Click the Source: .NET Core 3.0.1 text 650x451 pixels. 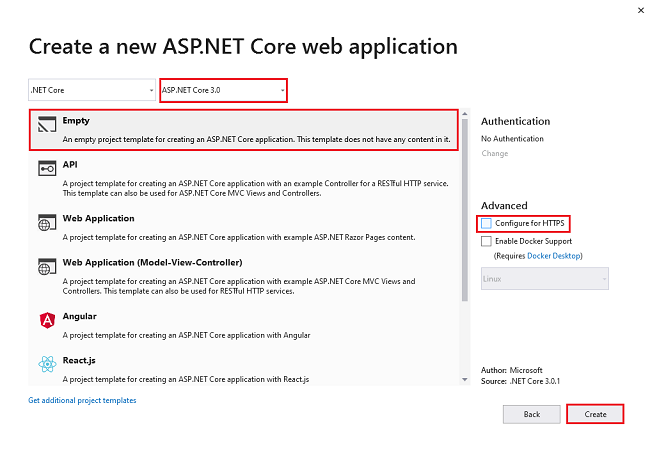[520, 381]
